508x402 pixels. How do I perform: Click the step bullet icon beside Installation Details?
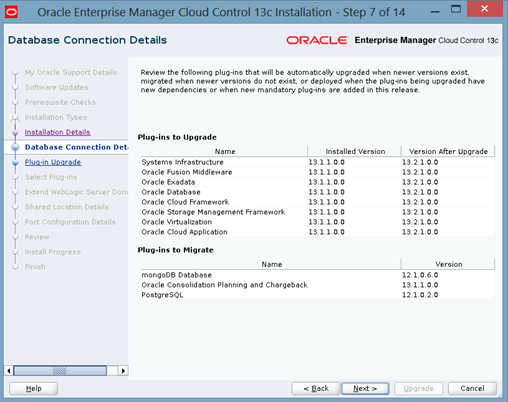point(15,133)
